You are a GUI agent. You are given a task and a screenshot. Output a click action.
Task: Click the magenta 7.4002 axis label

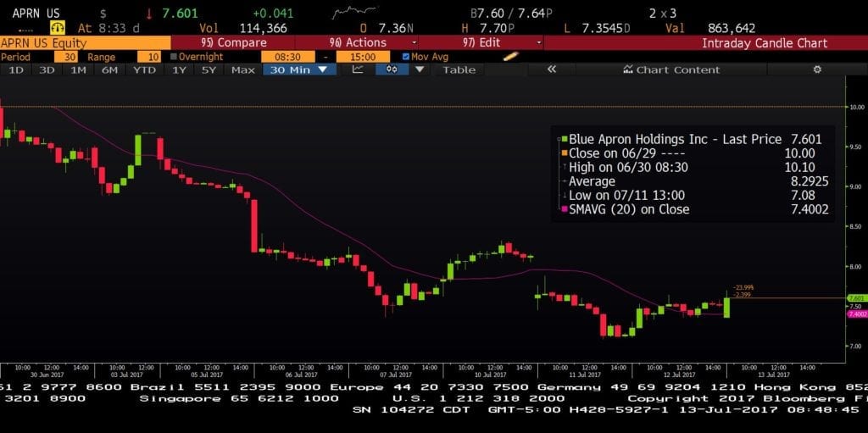(x=857, y=314)
